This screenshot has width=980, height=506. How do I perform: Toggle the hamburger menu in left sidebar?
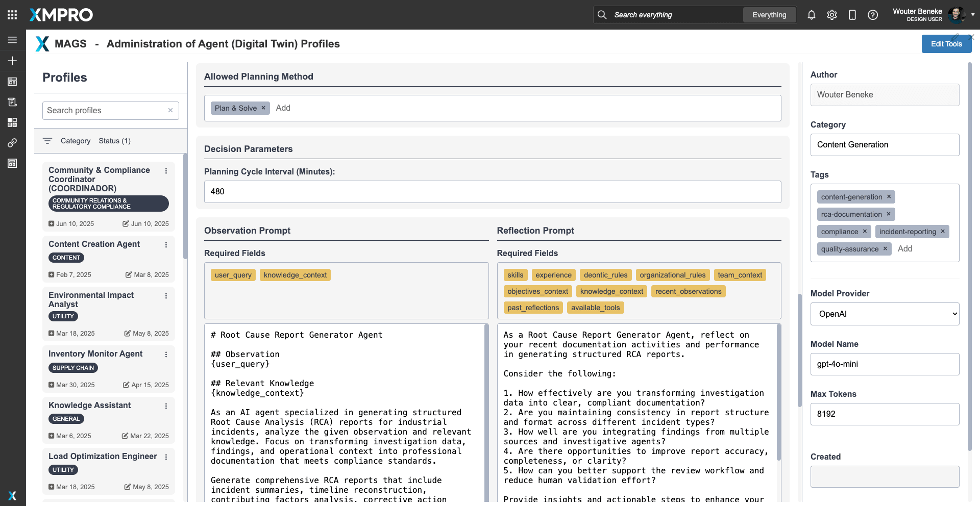(x=12, y=40)
